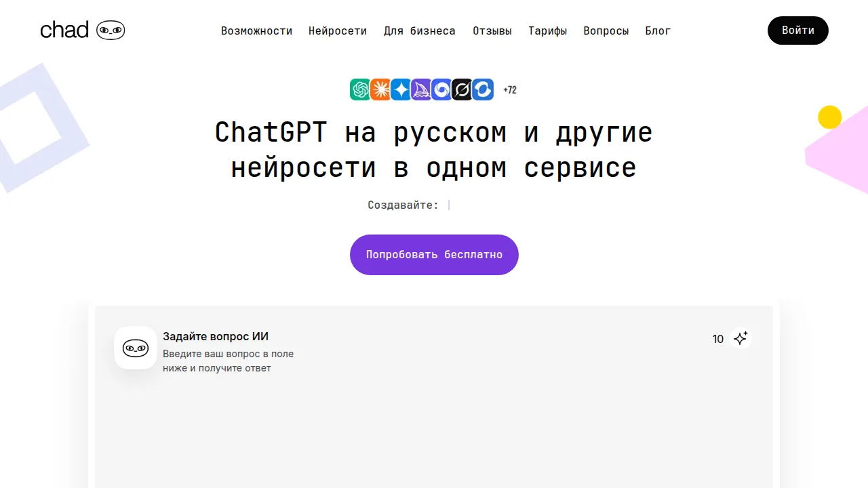Open the Для бизнеса page
The width and height of the screenshot is (868, 488).
click(420, 30)
